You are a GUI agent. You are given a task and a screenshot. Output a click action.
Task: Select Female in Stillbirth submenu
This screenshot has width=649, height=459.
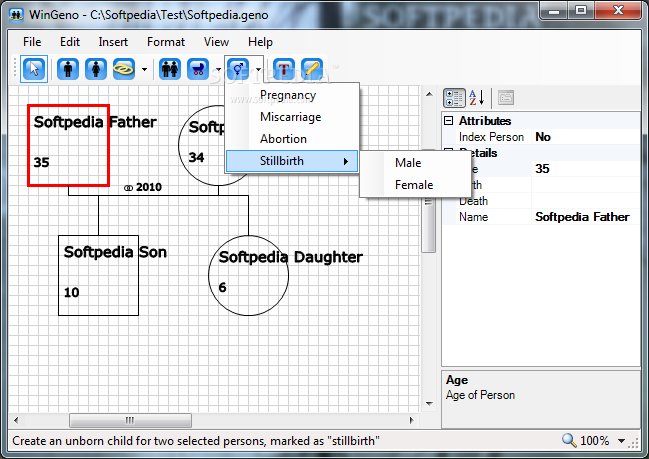click(x=415, y=185)
